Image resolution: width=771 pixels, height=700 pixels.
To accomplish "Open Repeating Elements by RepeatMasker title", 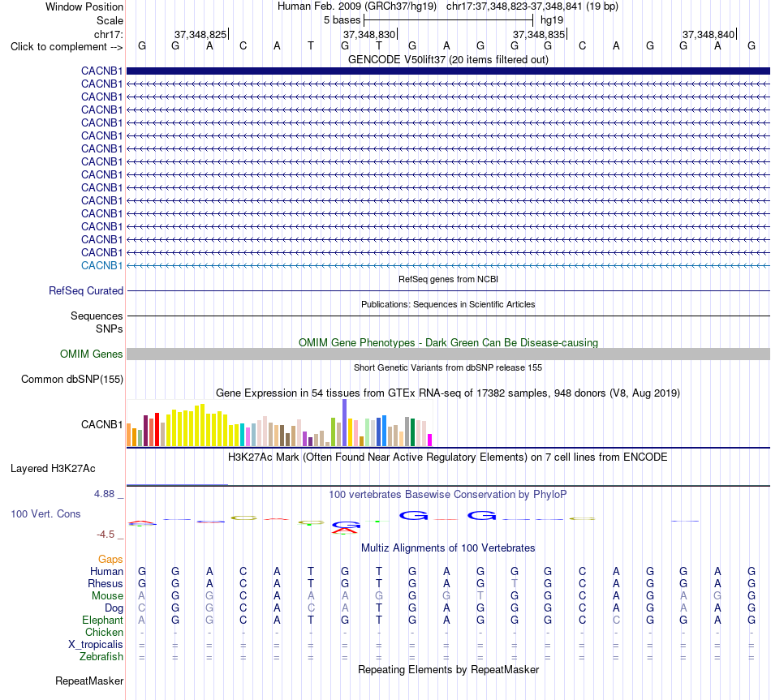I will (x=448, y=669).
